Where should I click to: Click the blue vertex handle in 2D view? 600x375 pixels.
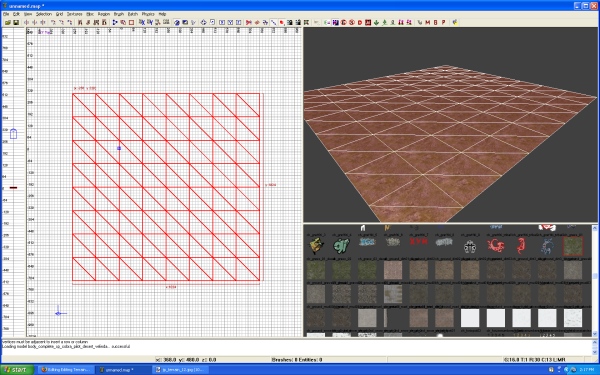tap(119, 148)
